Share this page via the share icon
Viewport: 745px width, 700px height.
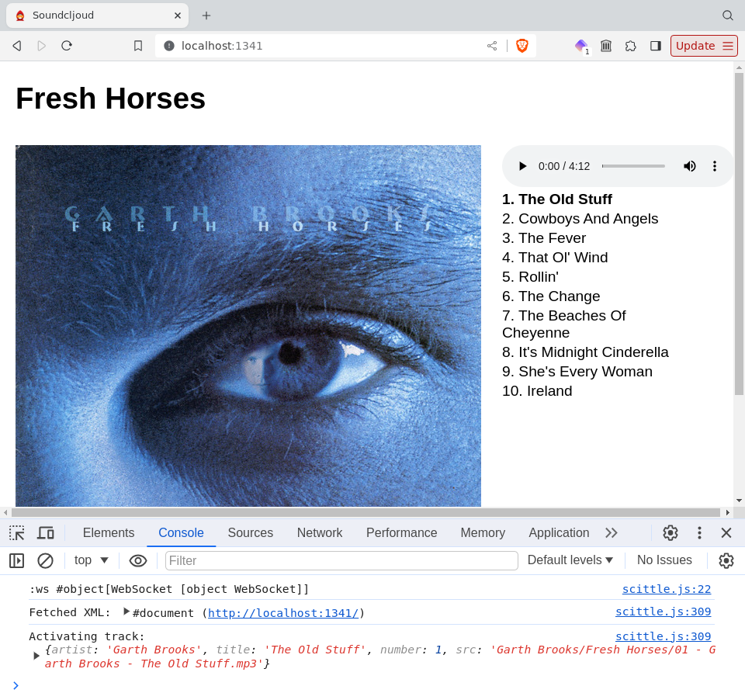(x=492, y=46)
